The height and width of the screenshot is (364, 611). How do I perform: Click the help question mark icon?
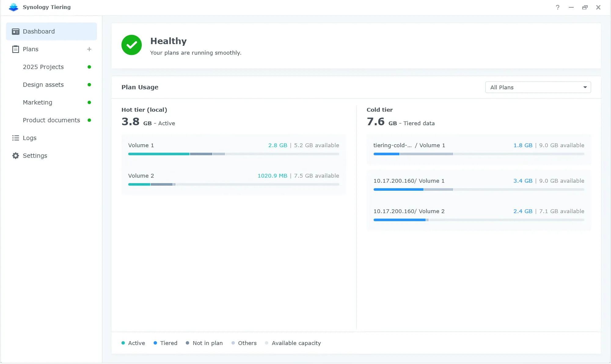point(558,7)
